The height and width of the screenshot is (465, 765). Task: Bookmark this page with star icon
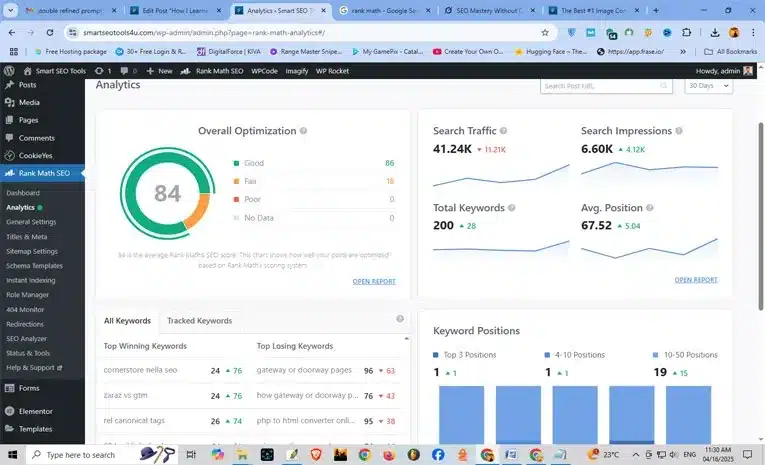[x=544, y=33]
